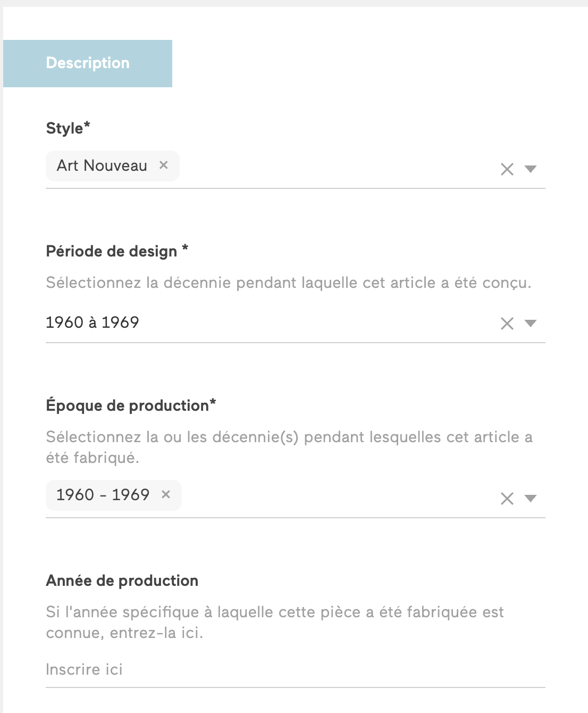
Task: Click the Époque de production heading
Action: 131,405
